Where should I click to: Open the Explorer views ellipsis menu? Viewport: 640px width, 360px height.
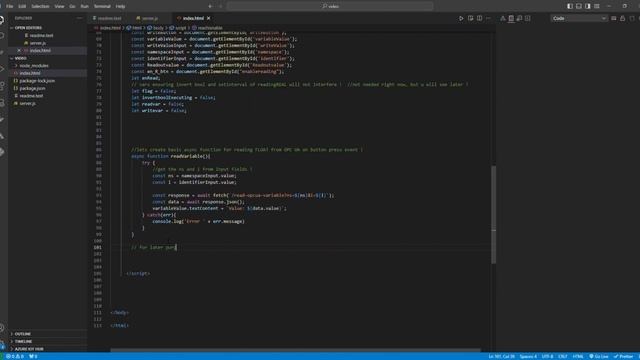79,18
